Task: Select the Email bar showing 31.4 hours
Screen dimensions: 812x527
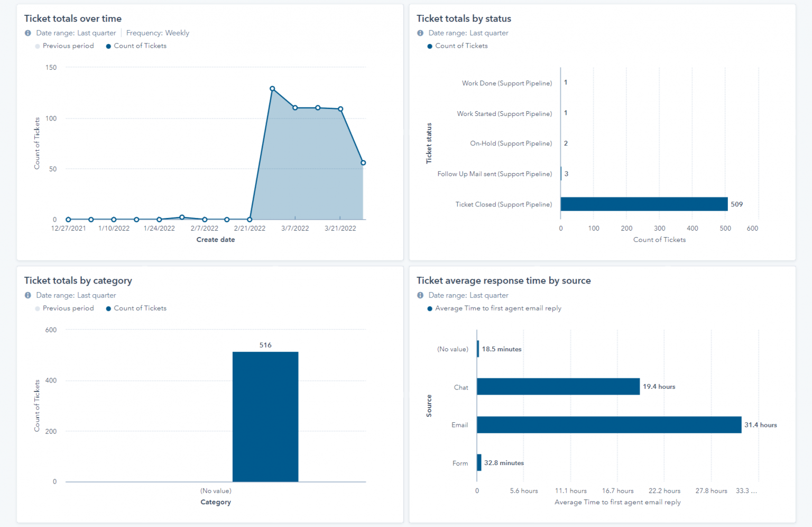Action: point(608,425)
